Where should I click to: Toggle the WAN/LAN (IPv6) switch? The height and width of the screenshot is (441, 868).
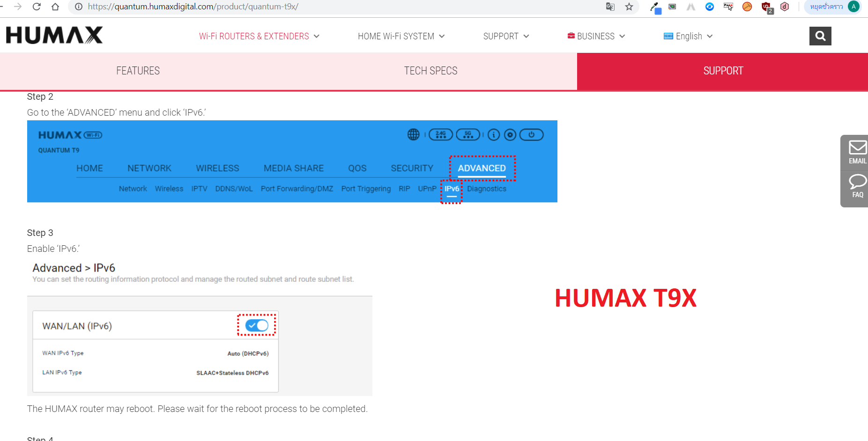[257, 325]
